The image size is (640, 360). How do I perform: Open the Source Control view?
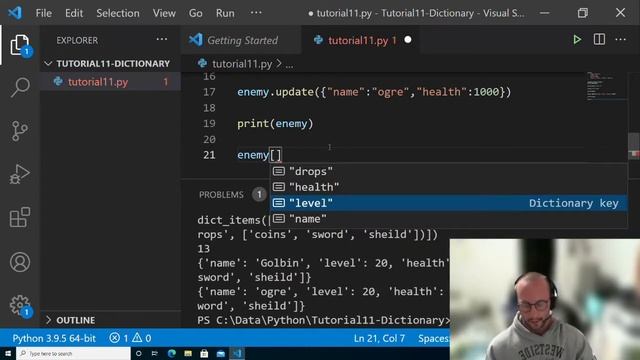pos(20,131)
